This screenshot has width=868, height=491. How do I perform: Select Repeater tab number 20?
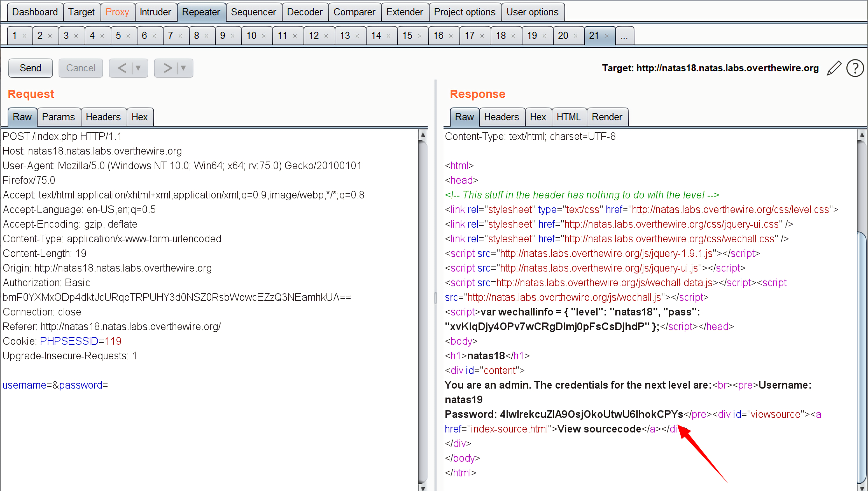[563, 36]
